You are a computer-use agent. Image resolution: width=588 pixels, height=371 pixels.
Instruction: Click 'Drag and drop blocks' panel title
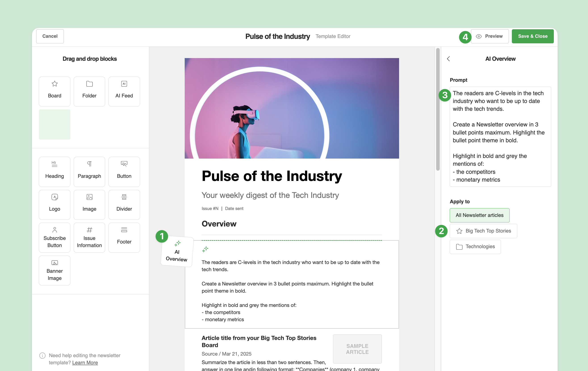(x=90, y=59)
